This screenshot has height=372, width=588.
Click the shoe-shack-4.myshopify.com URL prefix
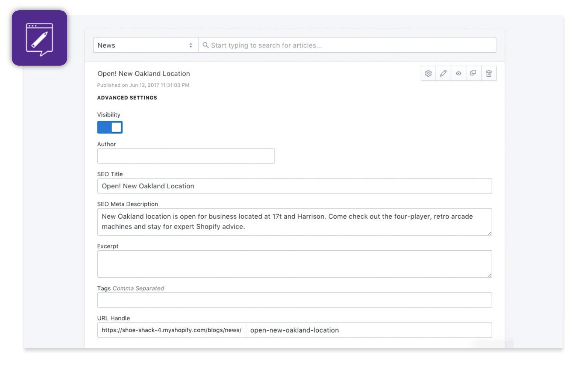point(172,330)
